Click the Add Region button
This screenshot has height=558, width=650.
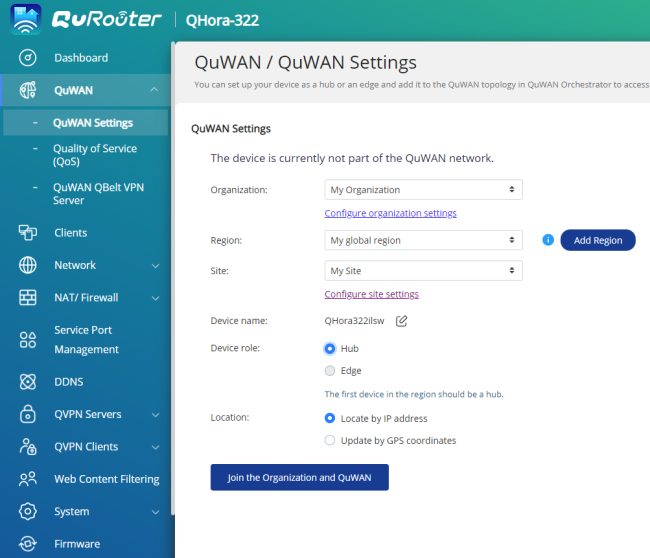coord(598,240)
